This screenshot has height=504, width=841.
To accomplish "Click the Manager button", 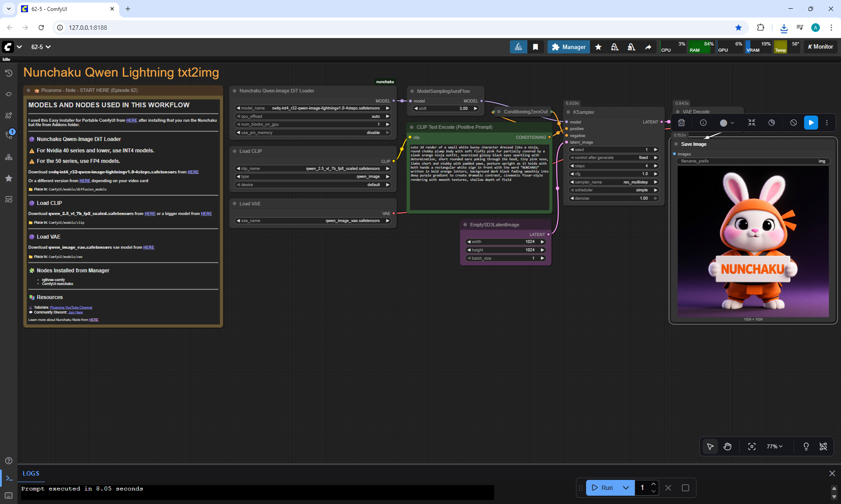I will 569,47.
